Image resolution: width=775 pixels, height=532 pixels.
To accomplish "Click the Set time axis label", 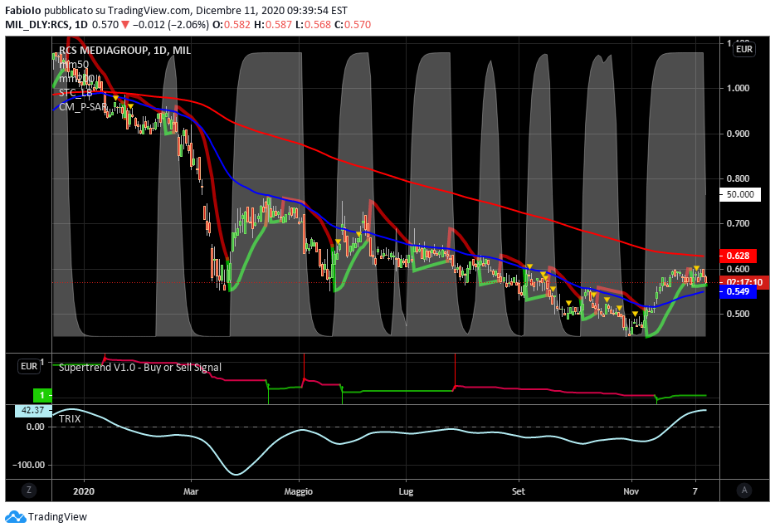I will tap(519, 491).
